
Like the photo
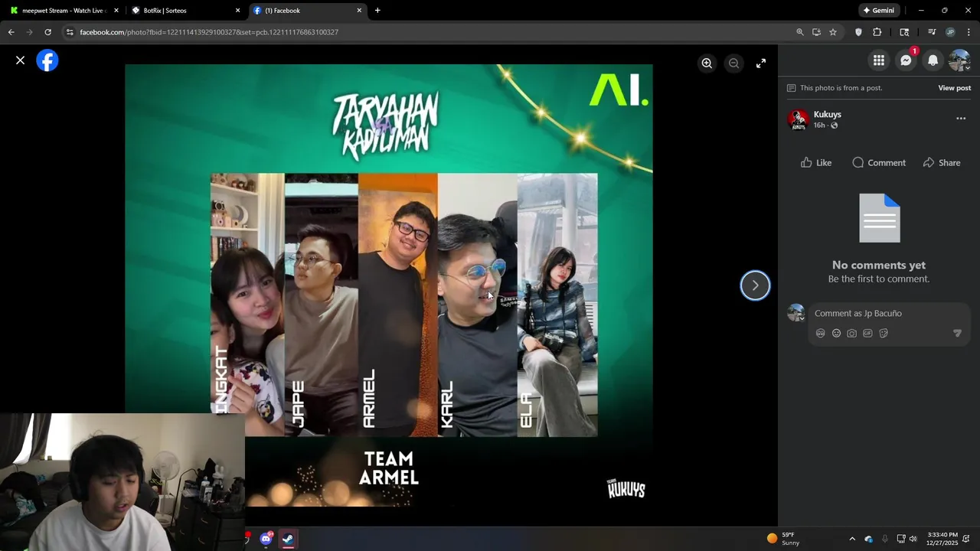815,162
